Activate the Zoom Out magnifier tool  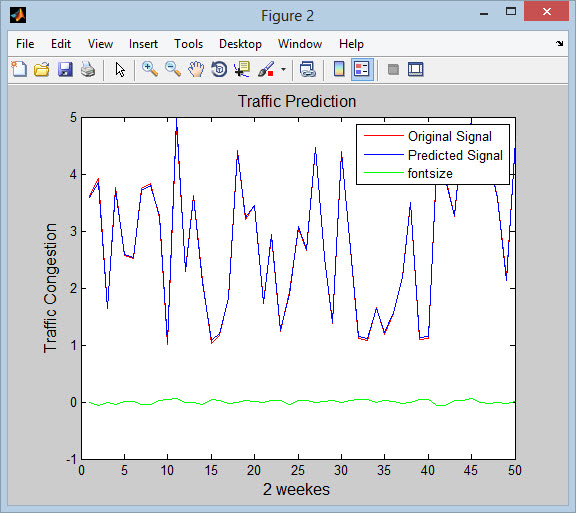point(173,69)
